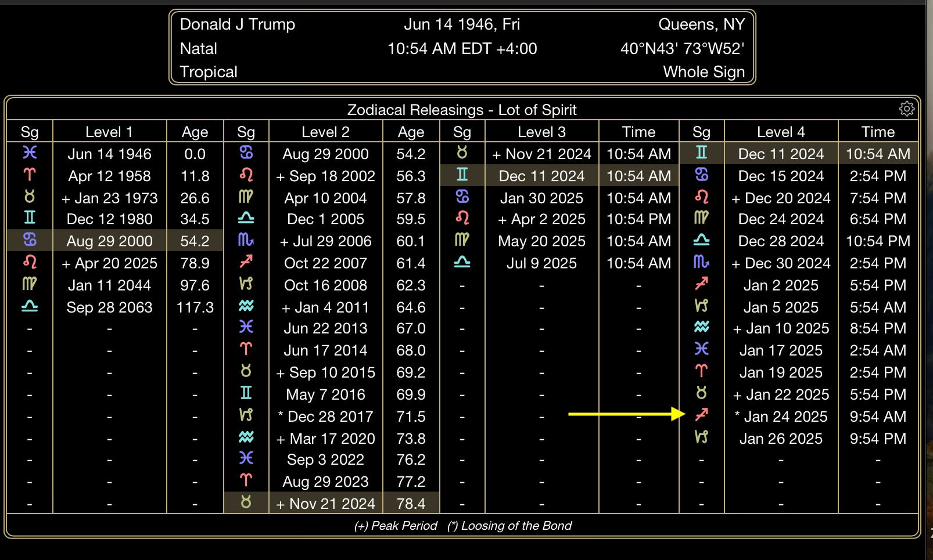The width and height of the screenshot is (933, 560).
Task: Open the Zodiacal Releasing settings gear
Action: click(906, 109)
